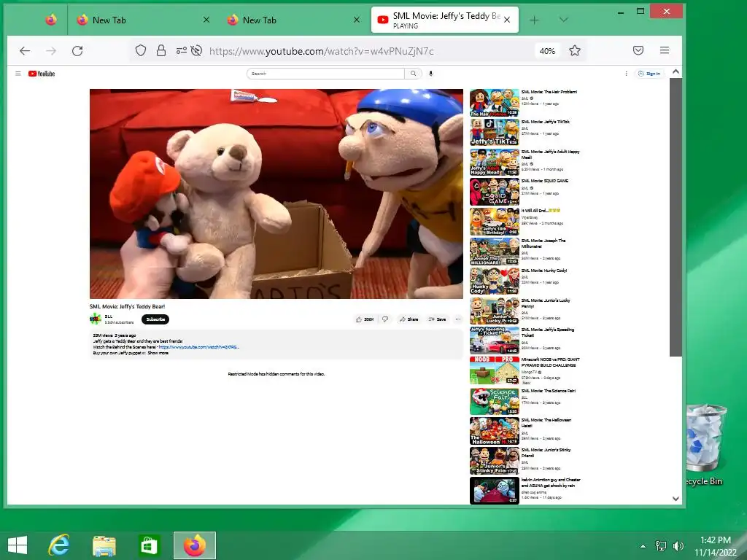Open YouTube settings three-dot menu

tap(626, 74)
